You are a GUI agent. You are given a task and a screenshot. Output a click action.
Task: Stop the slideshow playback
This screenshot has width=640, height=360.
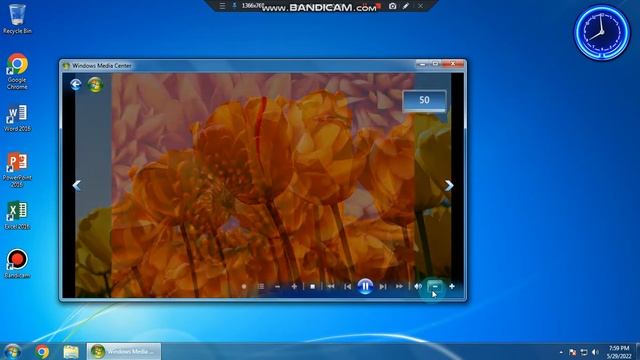click(x=313, y=287)
